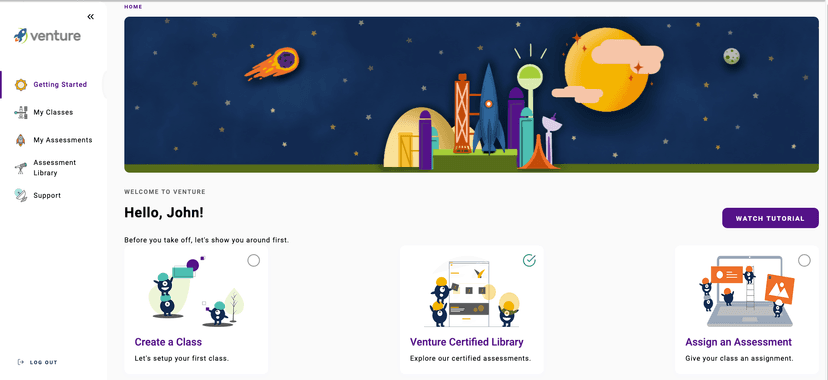Click the Assign an Assessment illustration
Screen dimensions: 828x380
(747, 292)
